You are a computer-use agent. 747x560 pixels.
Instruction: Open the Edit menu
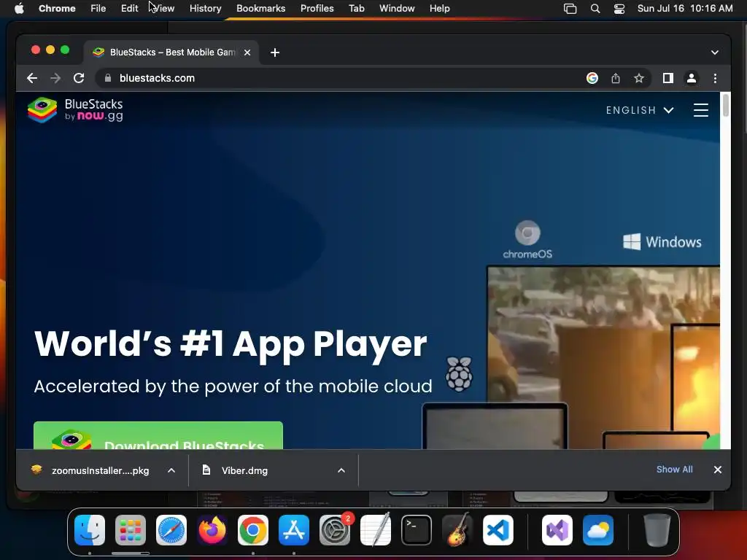(x=129, y=9)
